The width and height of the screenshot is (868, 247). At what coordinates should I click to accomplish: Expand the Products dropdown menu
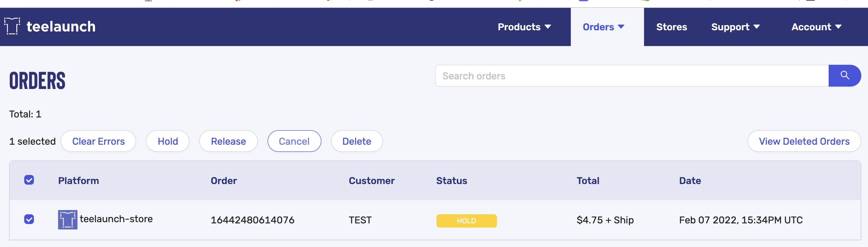click(x=524, y=27)
